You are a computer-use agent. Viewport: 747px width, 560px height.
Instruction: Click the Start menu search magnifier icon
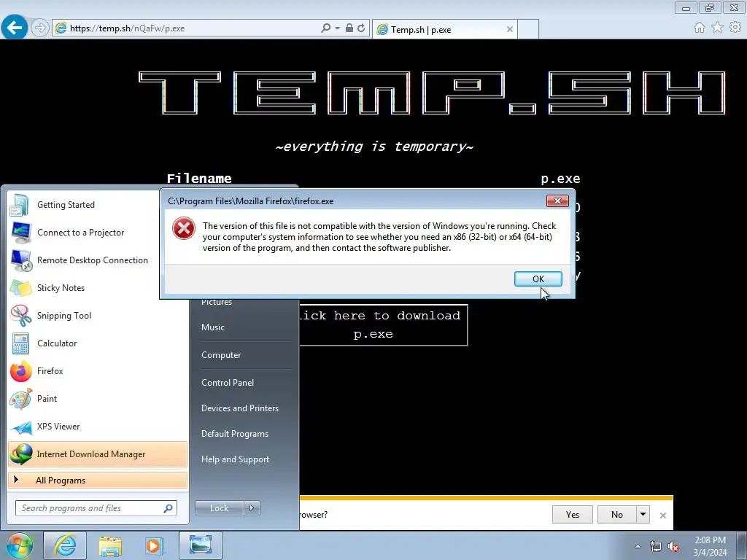[169, 508]
